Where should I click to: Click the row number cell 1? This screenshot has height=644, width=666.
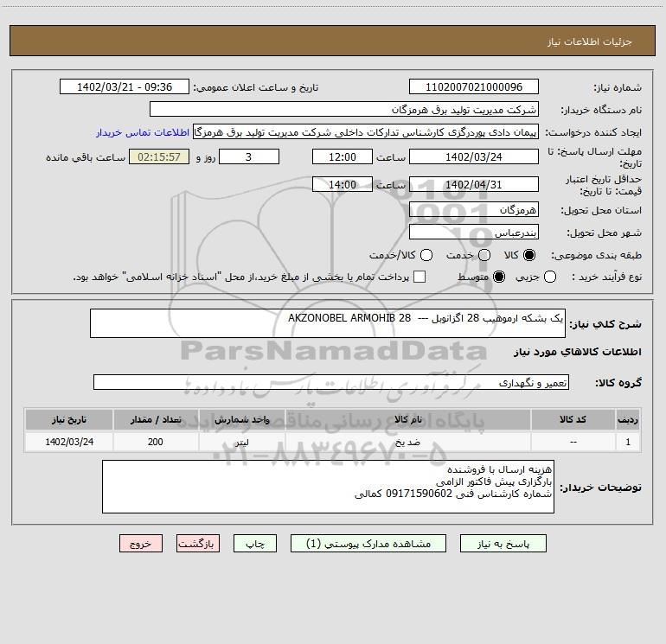pos(628,442)
